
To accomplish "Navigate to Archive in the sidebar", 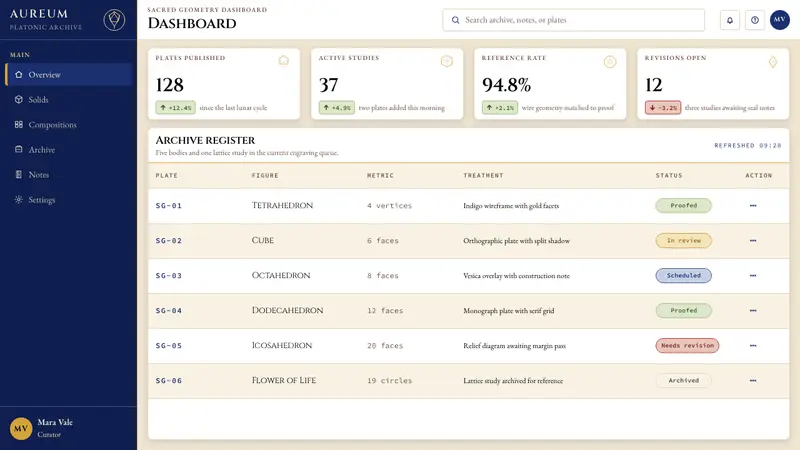I will 68,149.
